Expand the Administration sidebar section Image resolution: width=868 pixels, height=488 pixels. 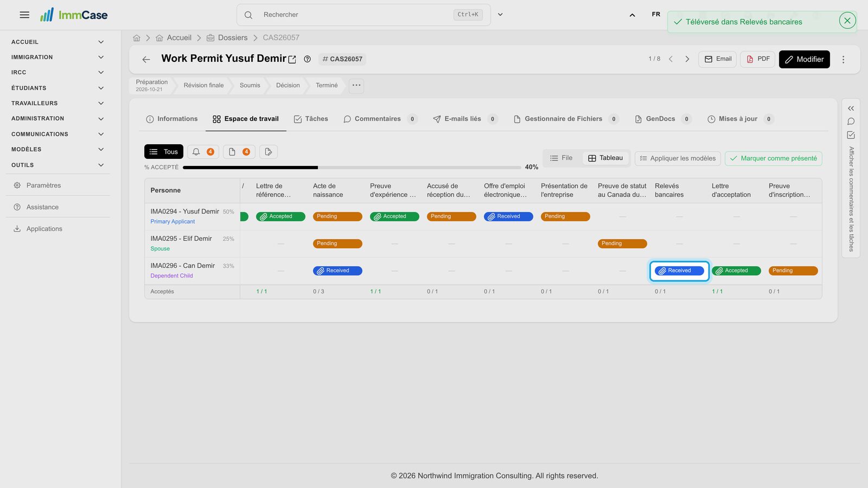click(58, 118)
